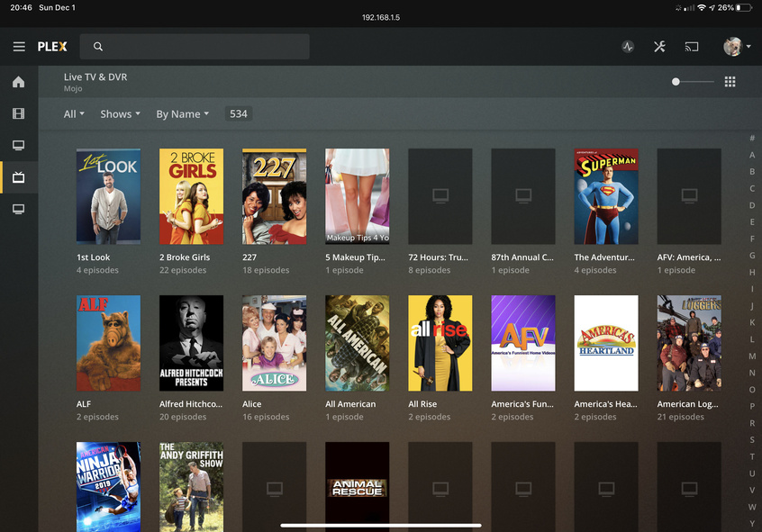Open the 2 Broke Girls poster
The image size is (762, 532).
point(192,196)
